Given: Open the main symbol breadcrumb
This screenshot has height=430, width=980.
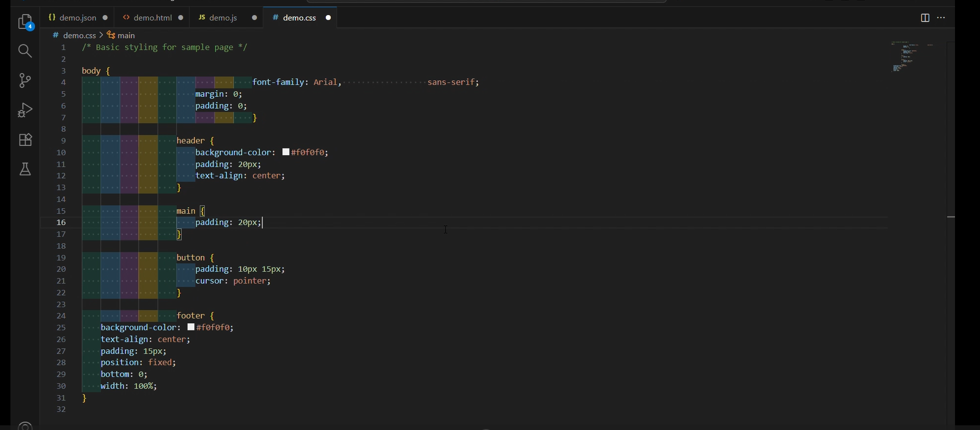Looking at the screenshot, I should 126,35.
